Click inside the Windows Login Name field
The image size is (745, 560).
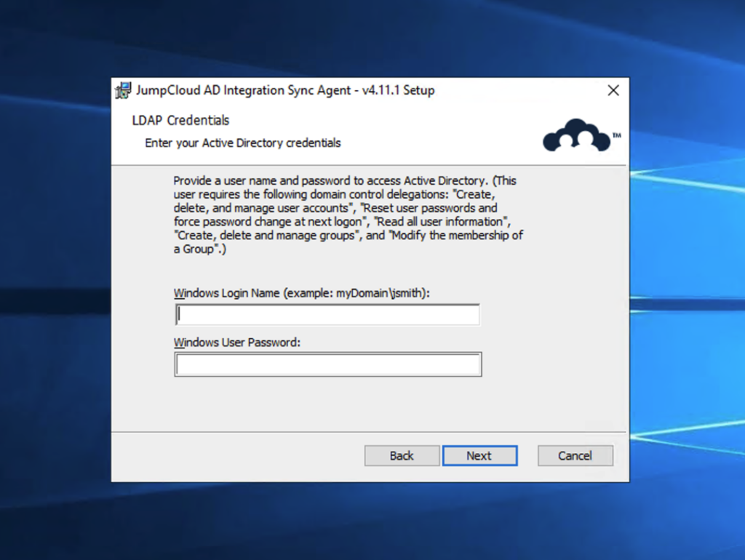(x=327, y=314)
